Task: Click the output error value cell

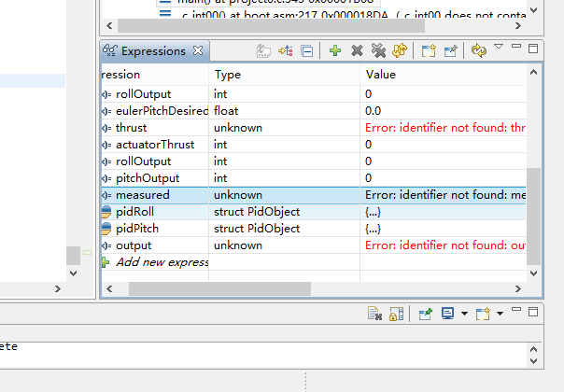Action: tap(443, 245)
